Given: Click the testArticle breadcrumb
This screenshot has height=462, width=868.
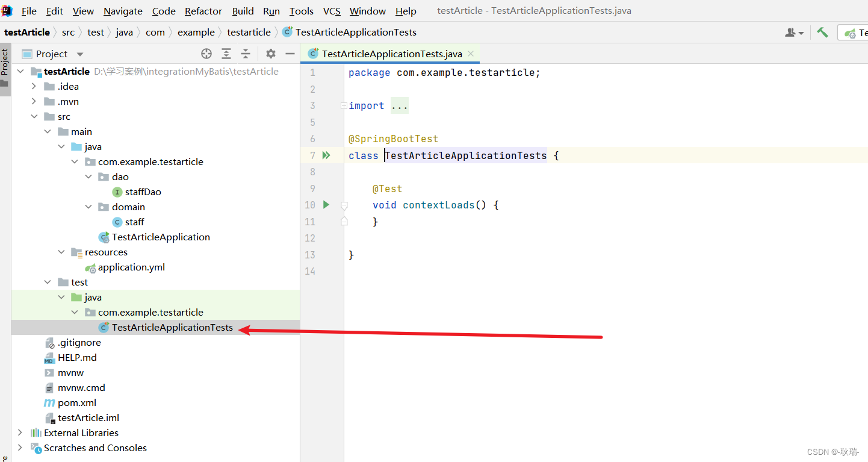Looking at the screenshot, I should pyautogui.click(x=27, y=32).
